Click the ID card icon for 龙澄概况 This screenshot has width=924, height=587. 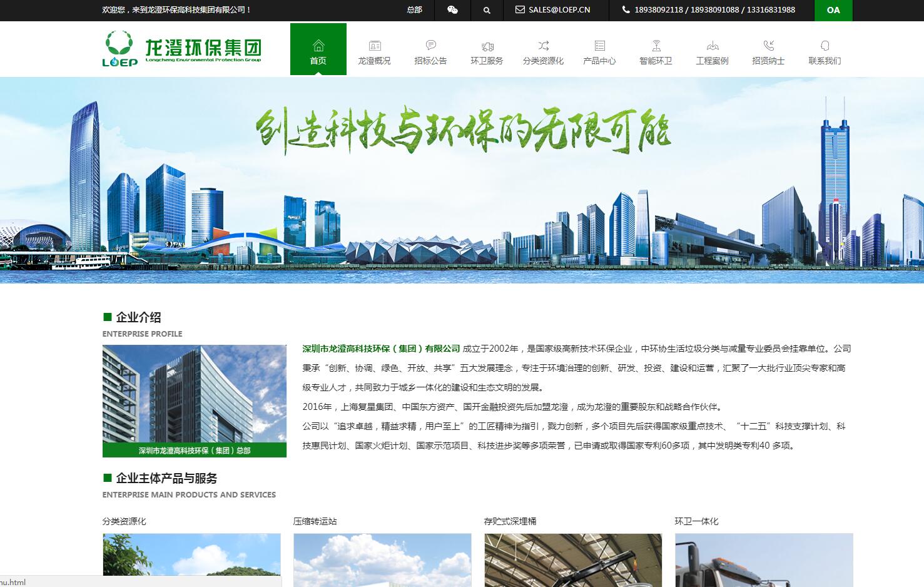point(374,45)
